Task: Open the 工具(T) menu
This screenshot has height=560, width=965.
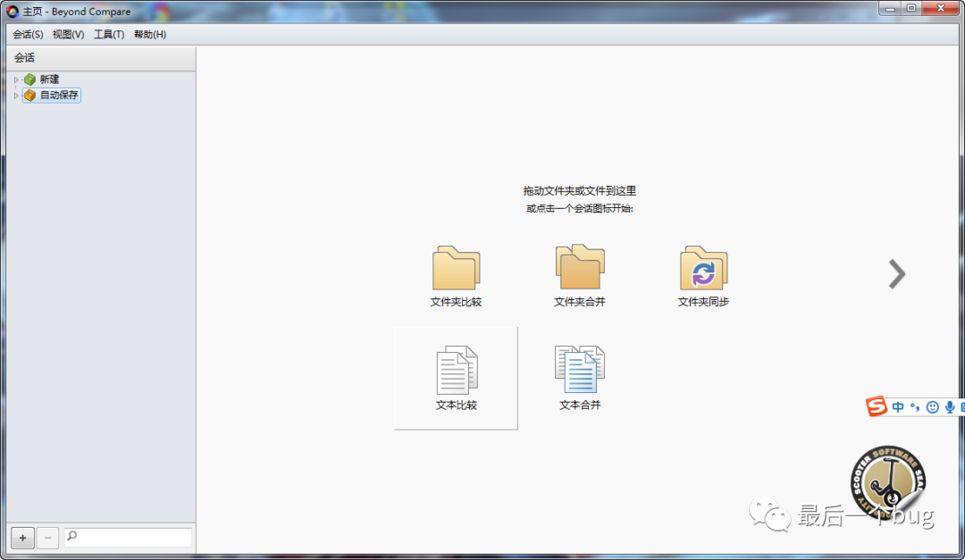Action: point(109,35)
